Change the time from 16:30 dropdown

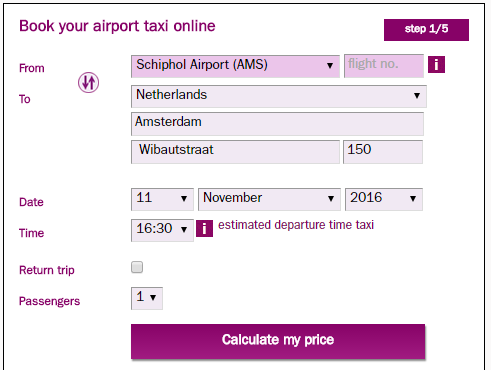(162, 230)
